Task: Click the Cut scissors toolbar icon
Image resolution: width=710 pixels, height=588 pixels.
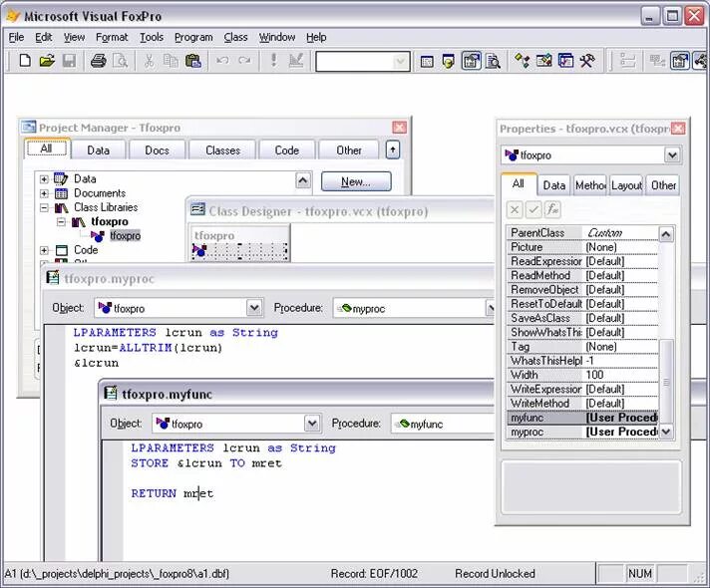Action: point(149,60)
